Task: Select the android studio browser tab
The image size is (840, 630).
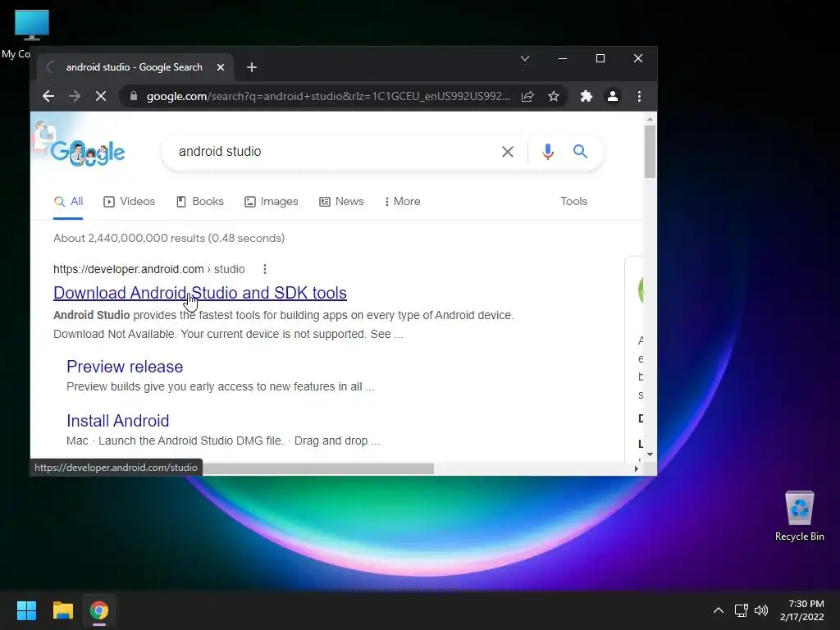Action: pos(134,67)
